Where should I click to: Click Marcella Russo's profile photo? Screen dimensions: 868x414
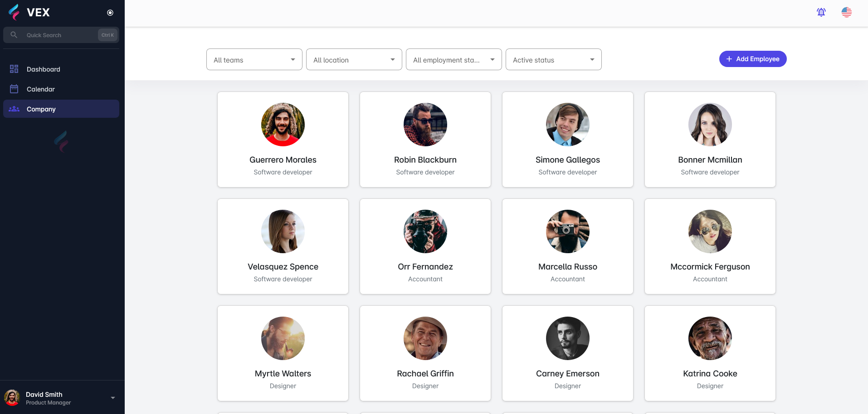click(x=567, y=231)
